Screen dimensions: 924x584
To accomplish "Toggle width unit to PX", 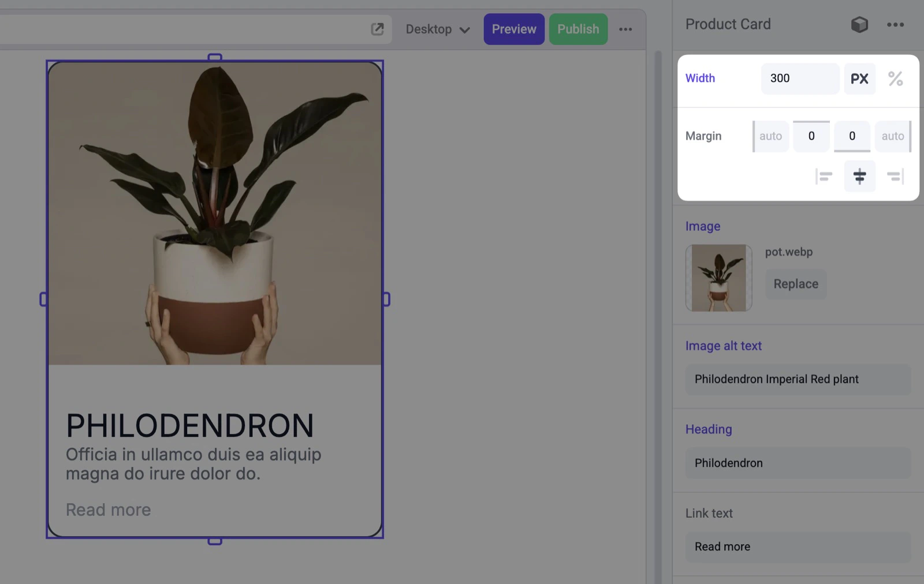I will tap(859, 78).
